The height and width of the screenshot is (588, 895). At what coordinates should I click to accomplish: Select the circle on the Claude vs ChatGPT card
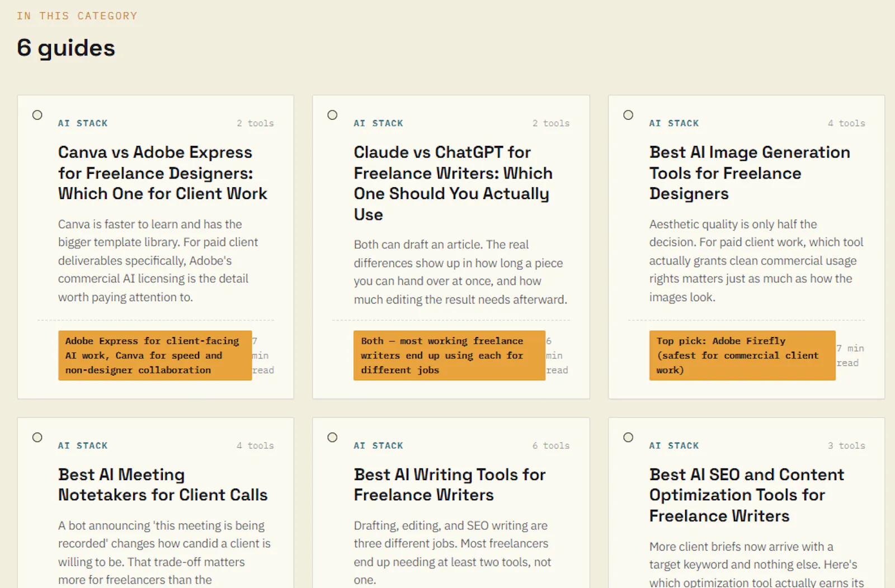(x=333, y=115)
